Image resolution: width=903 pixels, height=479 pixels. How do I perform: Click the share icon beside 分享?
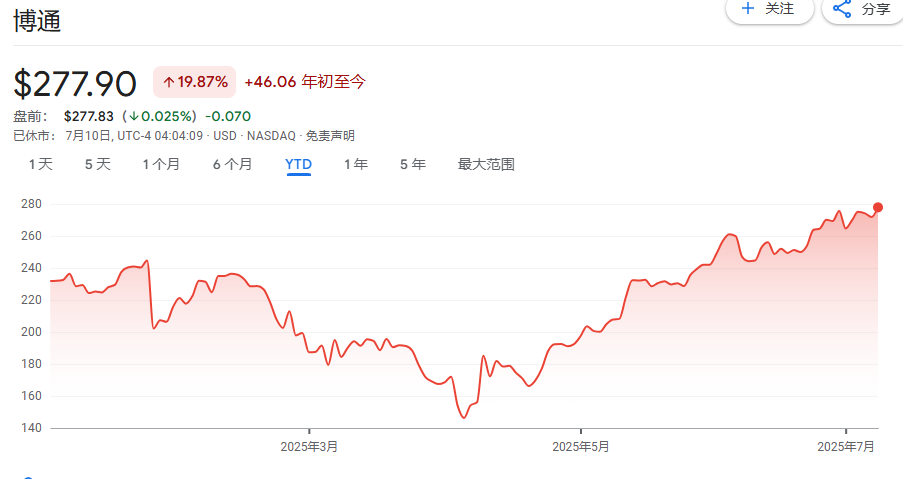[842, 9]
